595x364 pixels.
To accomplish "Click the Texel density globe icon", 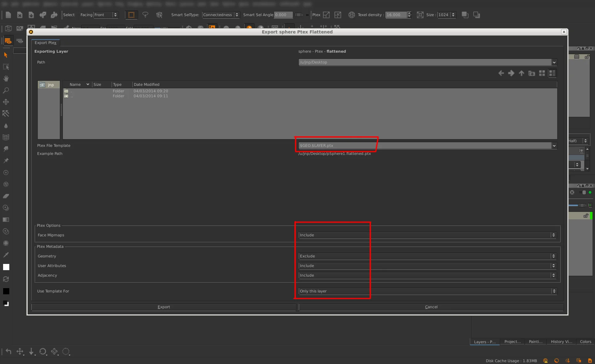I will pos(351,15).
